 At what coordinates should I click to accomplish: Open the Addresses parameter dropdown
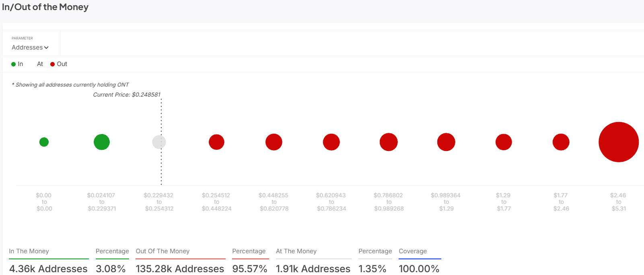click(x=30, y=48)
